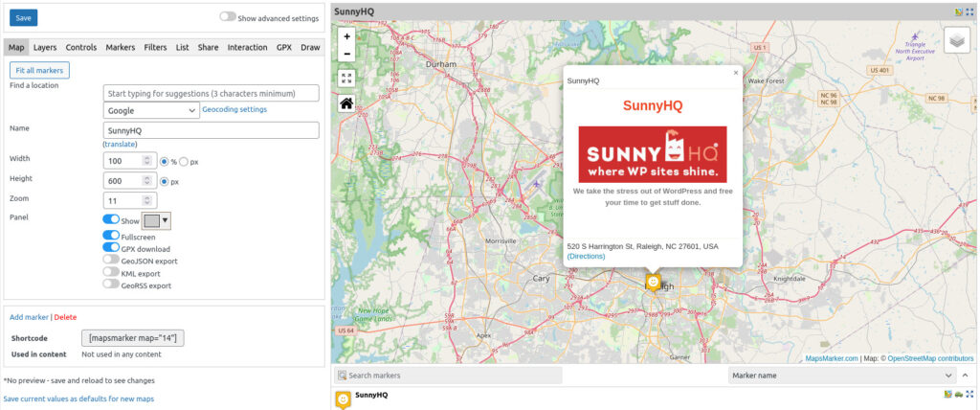The image size is (980, 410).
Task: Switch to the Layers tab
Action: (x=45, y=48)
